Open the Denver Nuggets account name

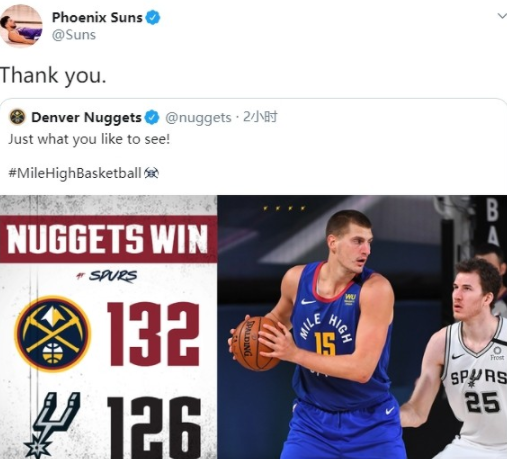[86, 118]
